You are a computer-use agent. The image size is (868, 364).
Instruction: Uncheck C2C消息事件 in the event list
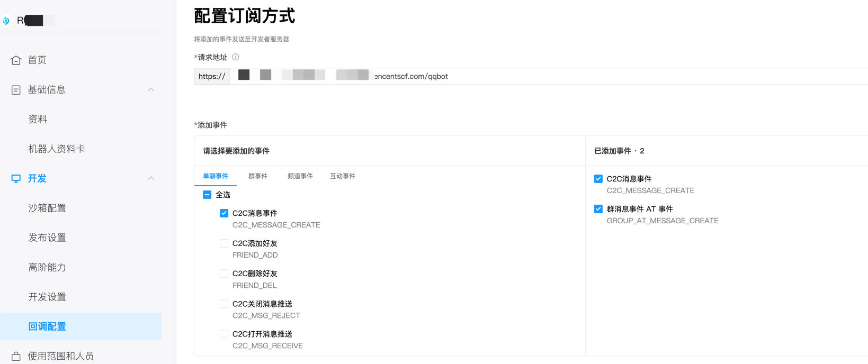click(224, 213)
